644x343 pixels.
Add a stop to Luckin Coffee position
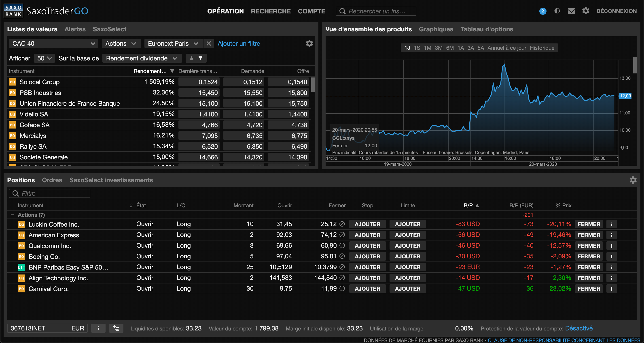point(367,224)
